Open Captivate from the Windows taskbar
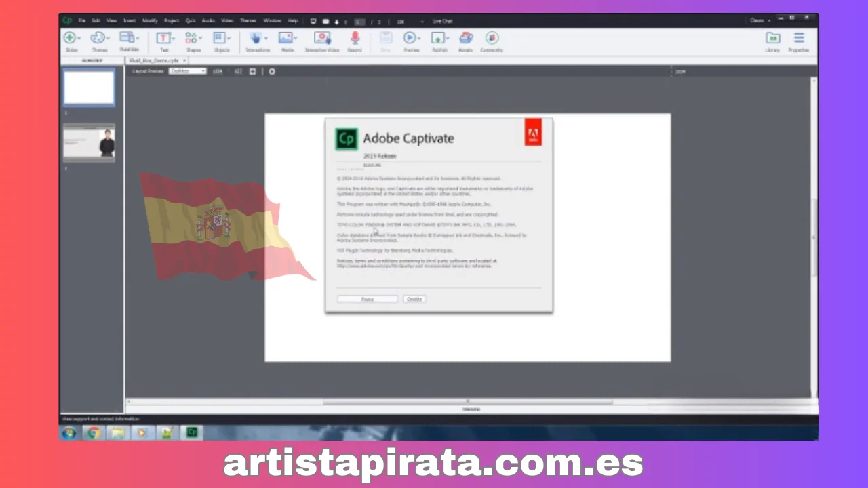Screen dimensions: 868x488 click(x=191, y=432)
